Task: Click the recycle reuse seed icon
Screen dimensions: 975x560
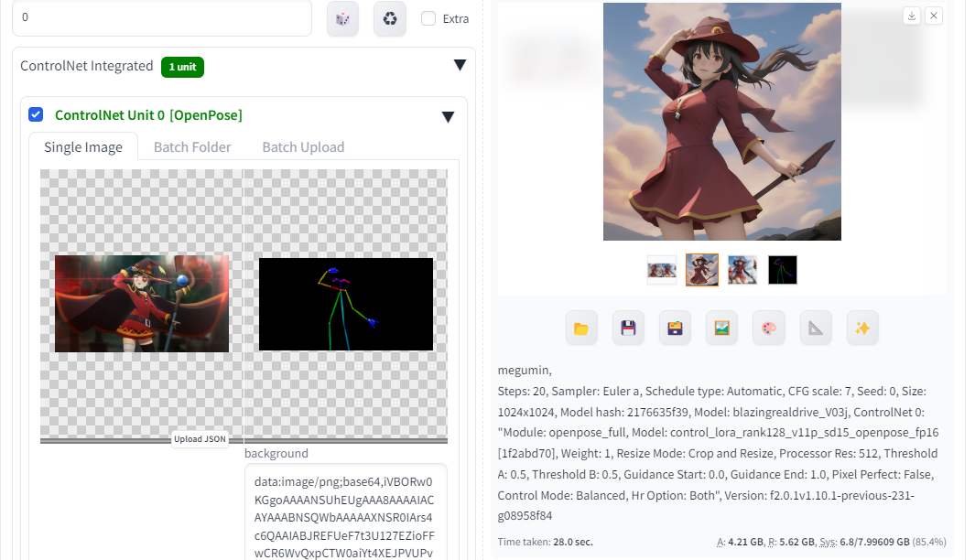Action: point(390,18)
